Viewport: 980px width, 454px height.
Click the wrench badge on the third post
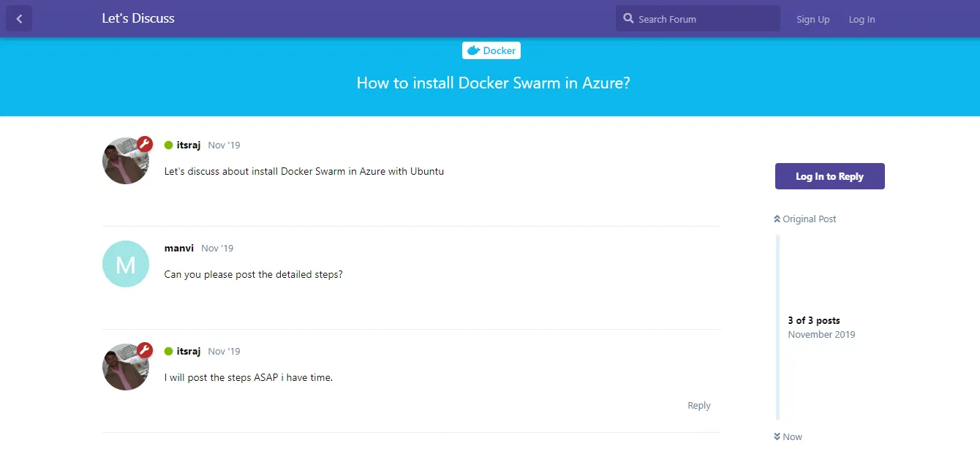click(145, 350)
